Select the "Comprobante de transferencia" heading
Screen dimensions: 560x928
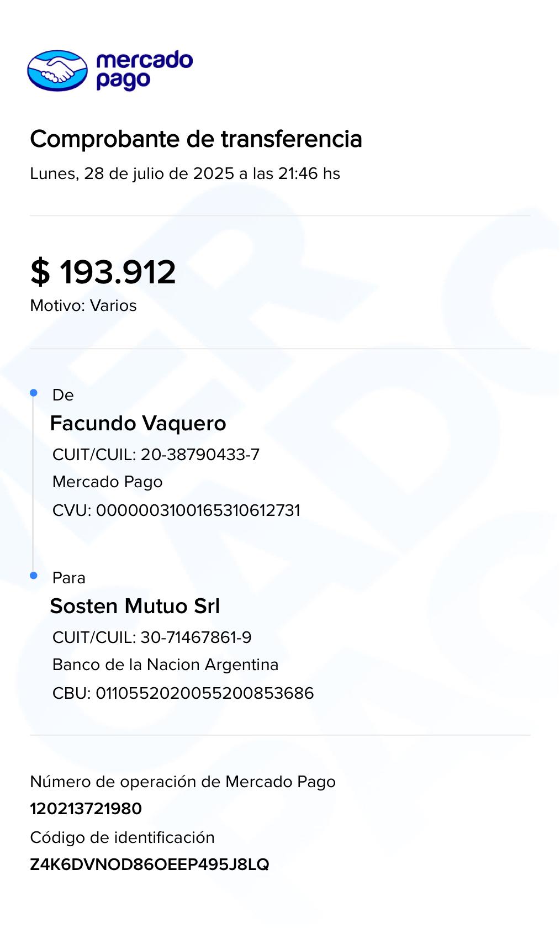196,139
